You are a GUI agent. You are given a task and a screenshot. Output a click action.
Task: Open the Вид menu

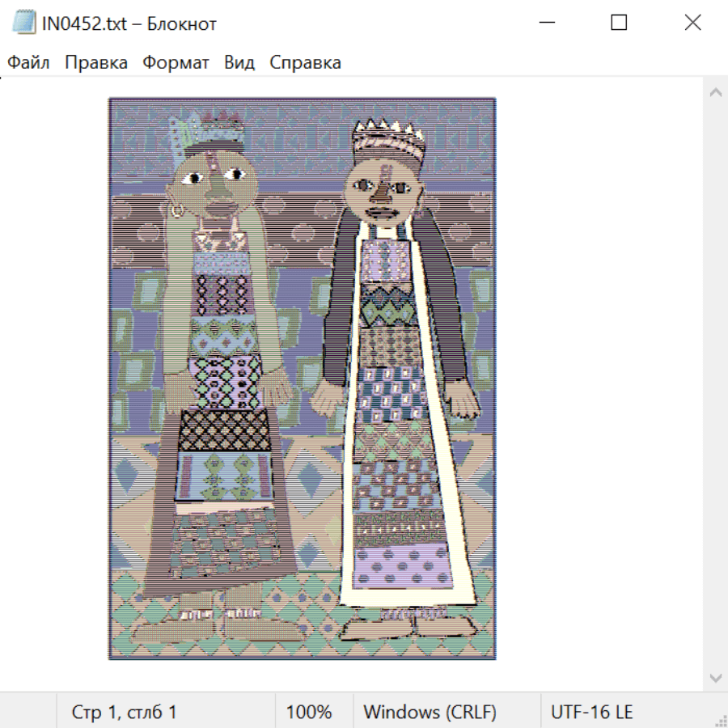239,63
